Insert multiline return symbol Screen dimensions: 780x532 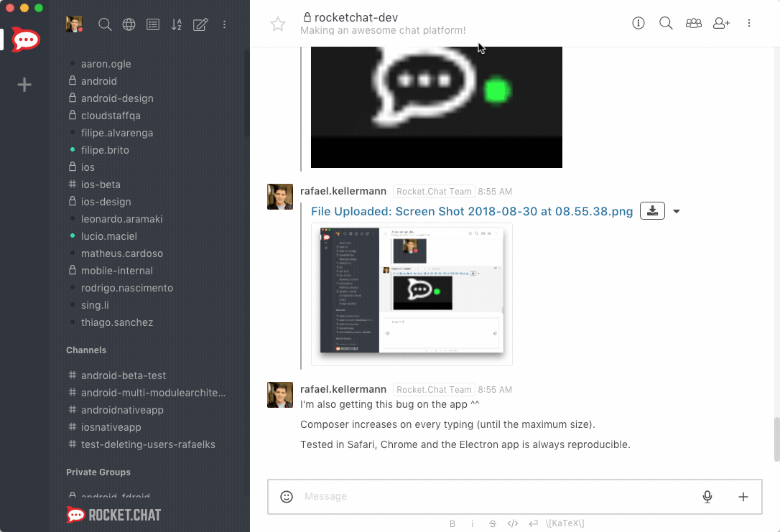(533, 523)
